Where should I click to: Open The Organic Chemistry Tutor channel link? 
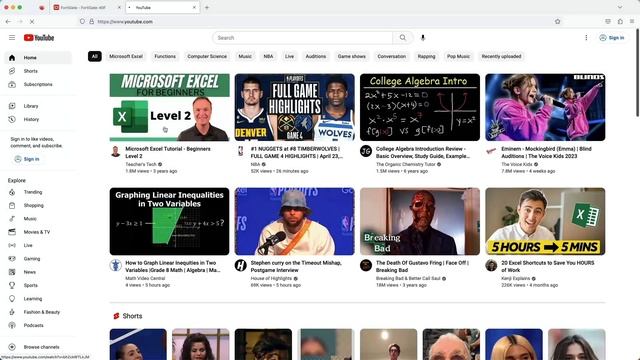point(406,164)
